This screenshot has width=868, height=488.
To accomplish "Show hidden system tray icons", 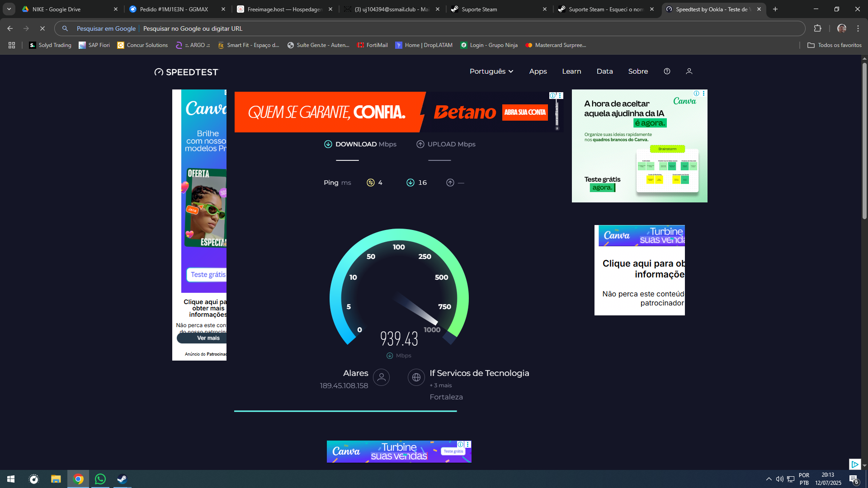I will click(x=769, y=479).
